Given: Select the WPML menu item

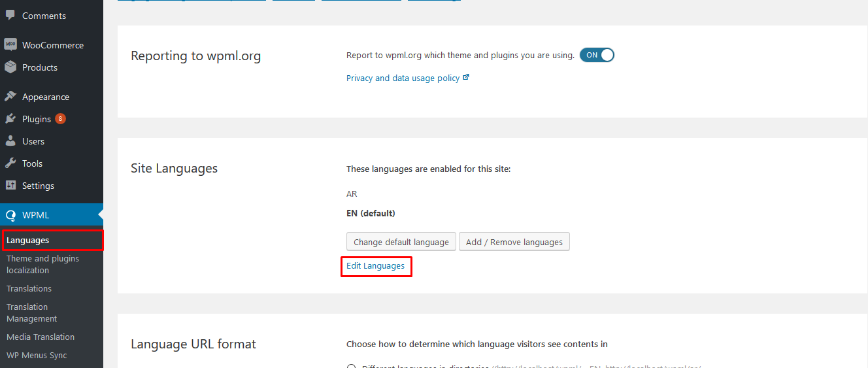Looking at the screenshot, I should point(52,215).
